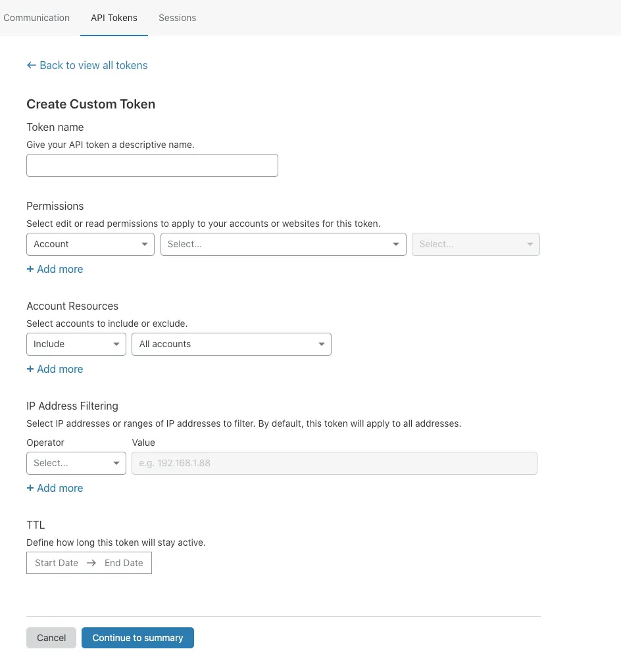Click Continue to summary
This screenshot has width=621, height=672.
(x=137, y=637)
